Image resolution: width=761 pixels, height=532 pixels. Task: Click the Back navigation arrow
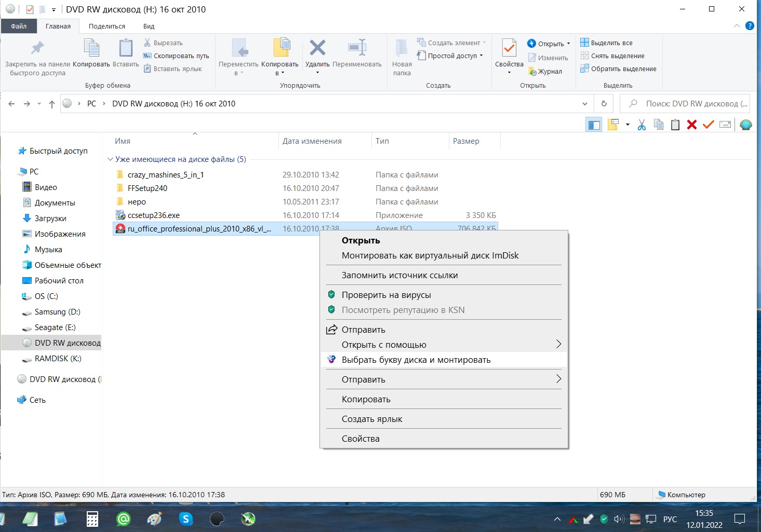tap(11, 104)
